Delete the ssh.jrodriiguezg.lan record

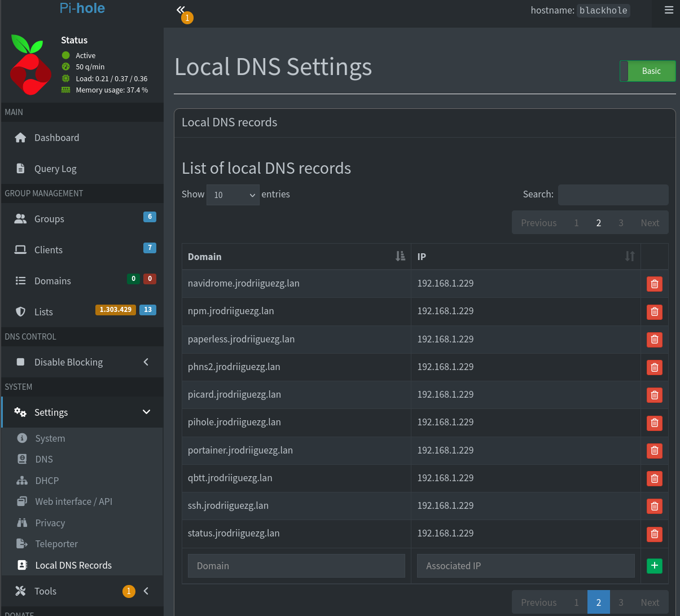point(655,506)
